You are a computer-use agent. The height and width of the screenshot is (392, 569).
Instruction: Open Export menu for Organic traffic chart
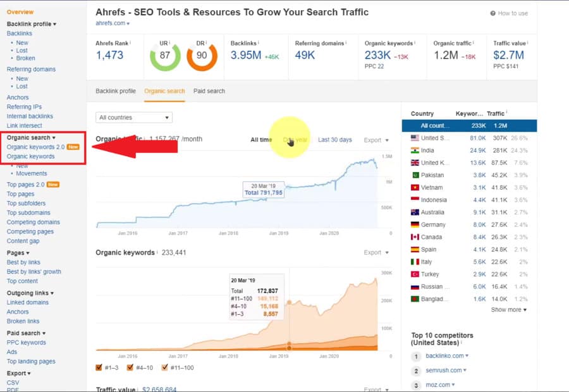376,140
